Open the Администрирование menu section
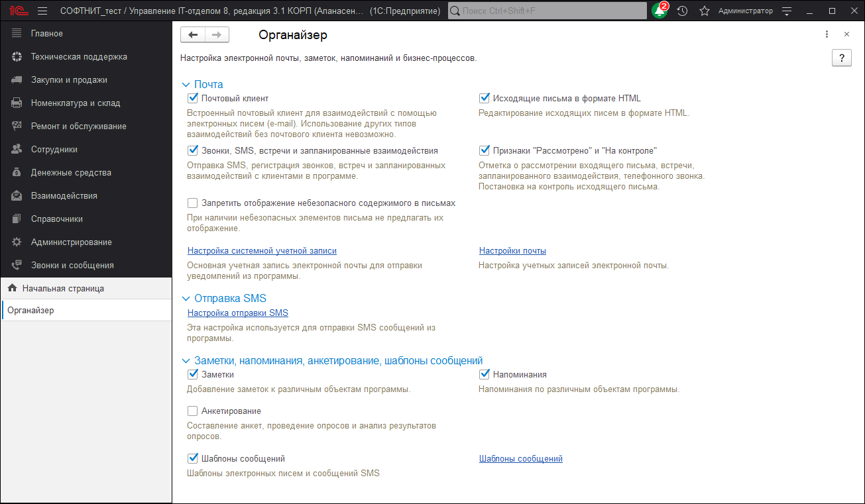This screenshot has width=865, height=504. [71, 242]
